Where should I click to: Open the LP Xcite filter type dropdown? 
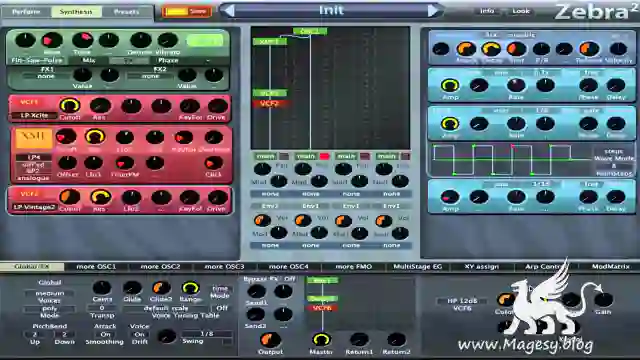[x=34, y=116]
